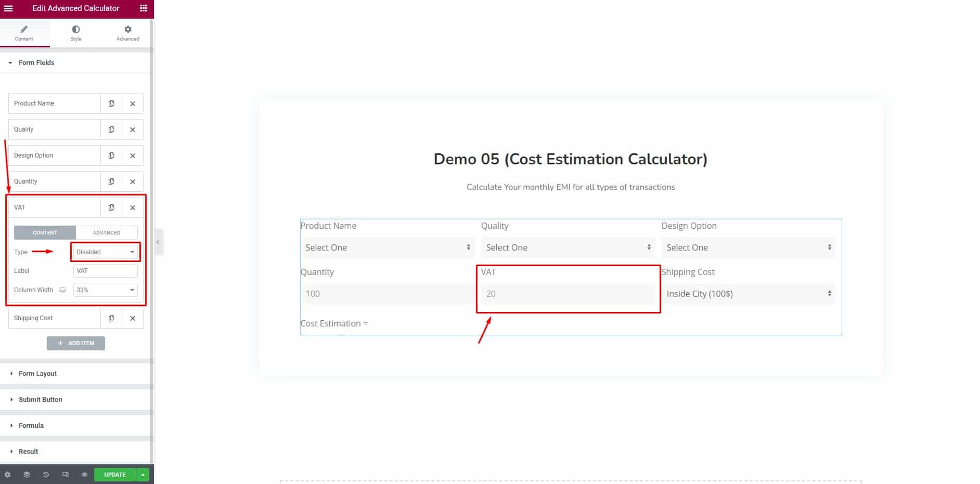Open the Shipping Cost select showing Inside City
980x484 pixels.
tap(748, 294)
